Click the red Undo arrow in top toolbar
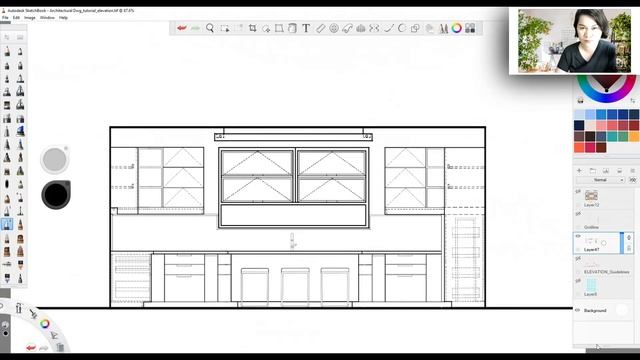 182,28
